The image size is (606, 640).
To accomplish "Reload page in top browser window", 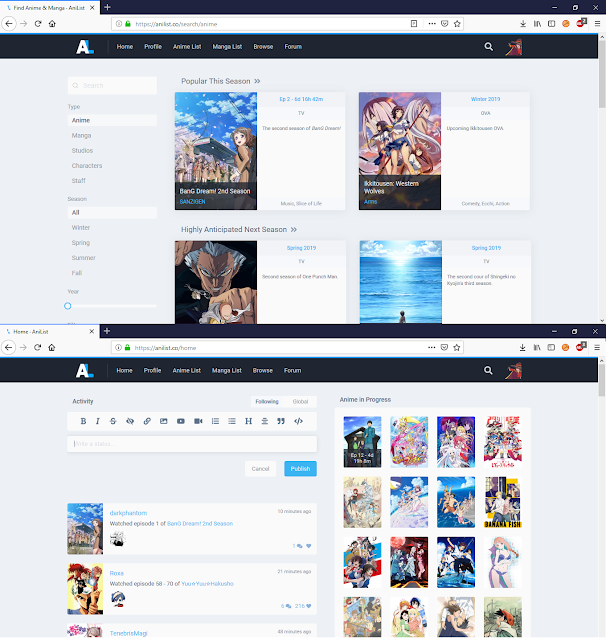I will click(x=38, y=24).
